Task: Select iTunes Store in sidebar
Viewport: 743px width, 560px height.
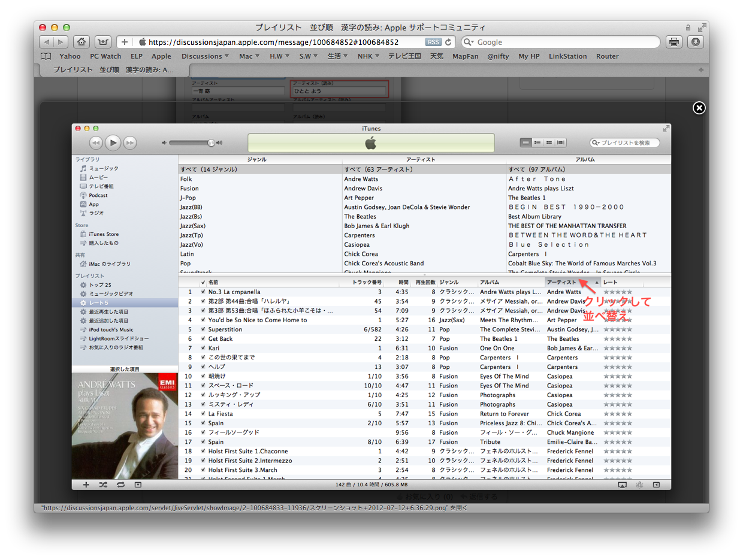Action: [104, 234]
